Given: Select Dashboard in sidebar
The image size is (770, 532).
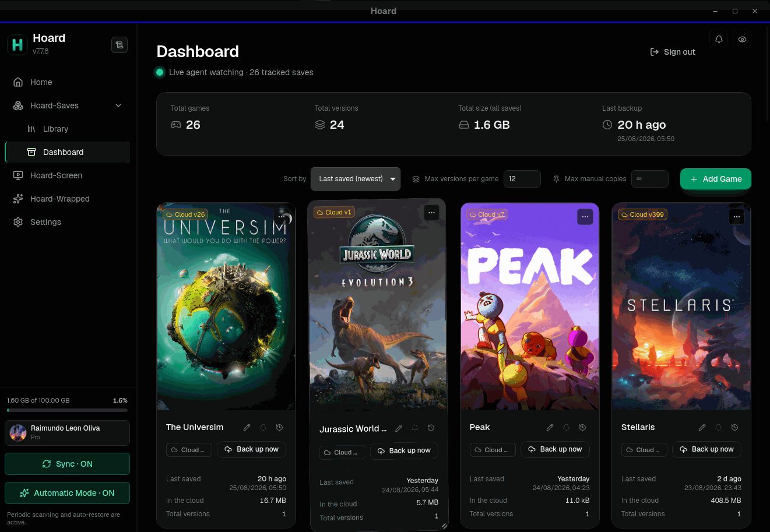Looking at the screenshot, I should pos(67,152).
